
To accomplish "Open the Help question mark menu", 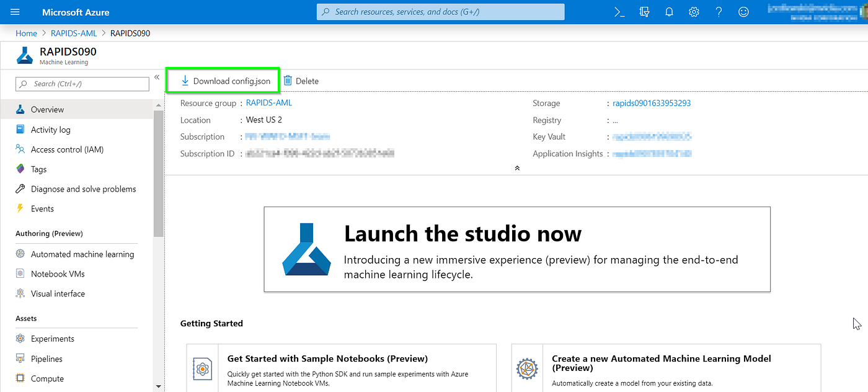I will tap(719, 12).
